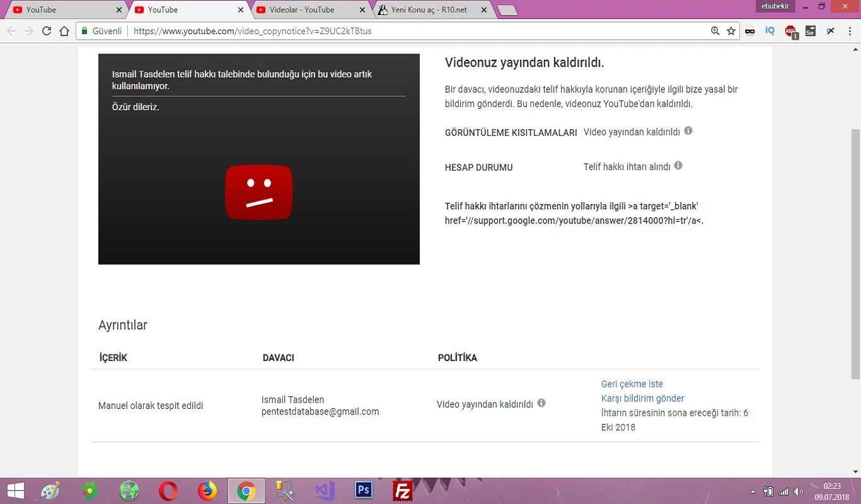
Task: Click the browser forward arrow
Action: 28,31
